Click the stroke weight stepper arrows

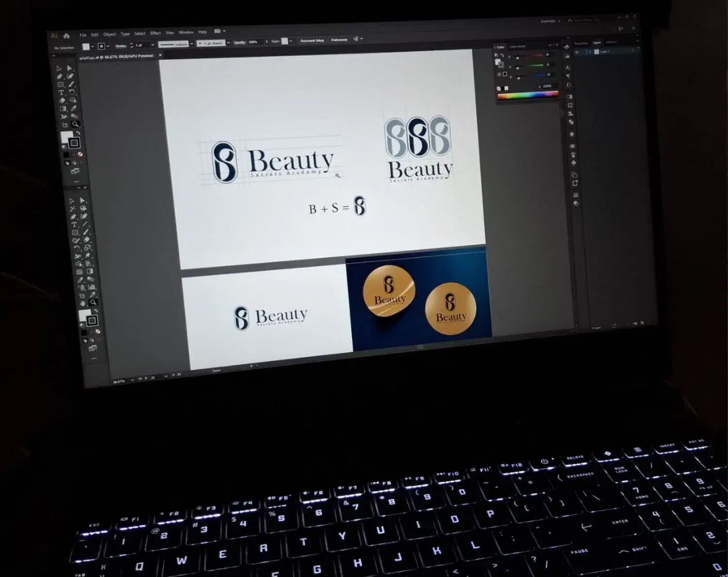132,46
